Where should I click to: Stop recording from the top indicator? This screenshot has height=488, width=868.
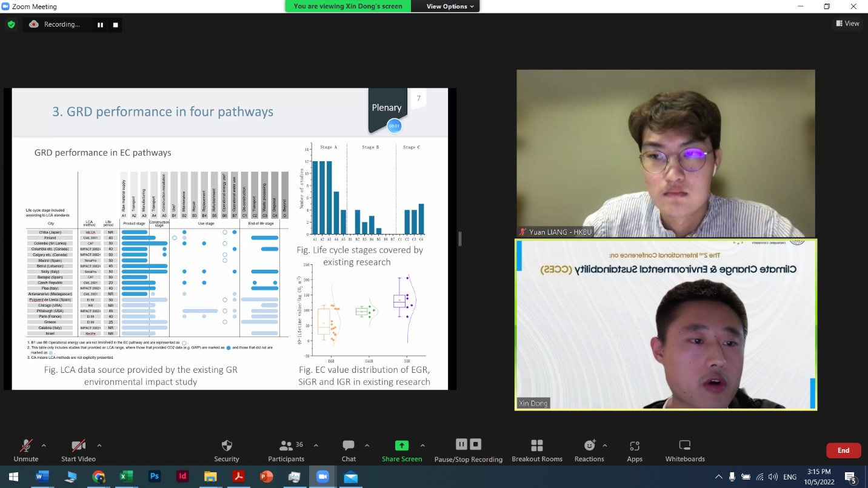115,25
